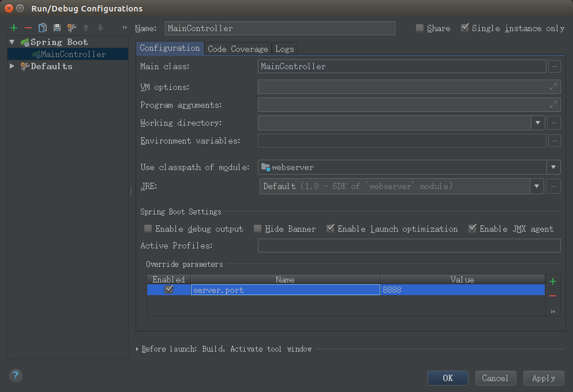
Task: Save configuration using the disk icon
Action: (57, 28)
